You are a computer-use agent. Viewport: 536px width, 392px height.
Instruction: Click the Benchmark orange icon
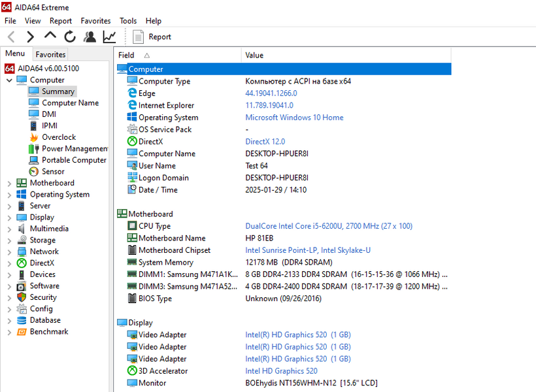click(22, 331)
